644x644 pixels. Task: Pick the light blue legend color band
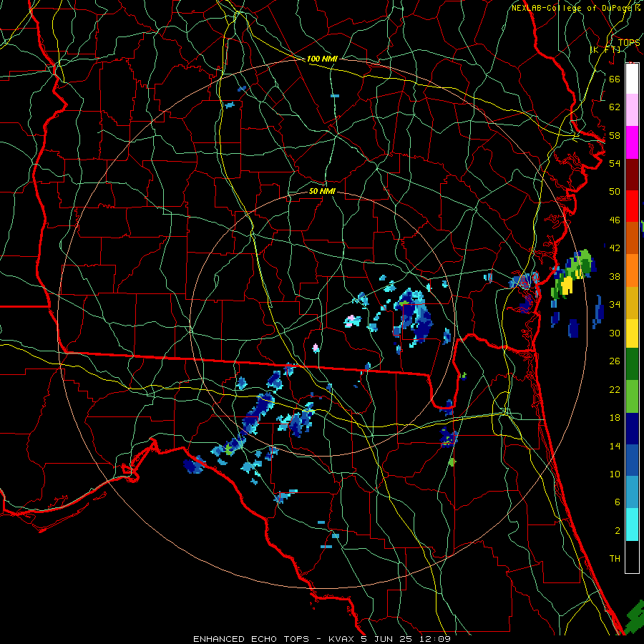pos(632,492)
